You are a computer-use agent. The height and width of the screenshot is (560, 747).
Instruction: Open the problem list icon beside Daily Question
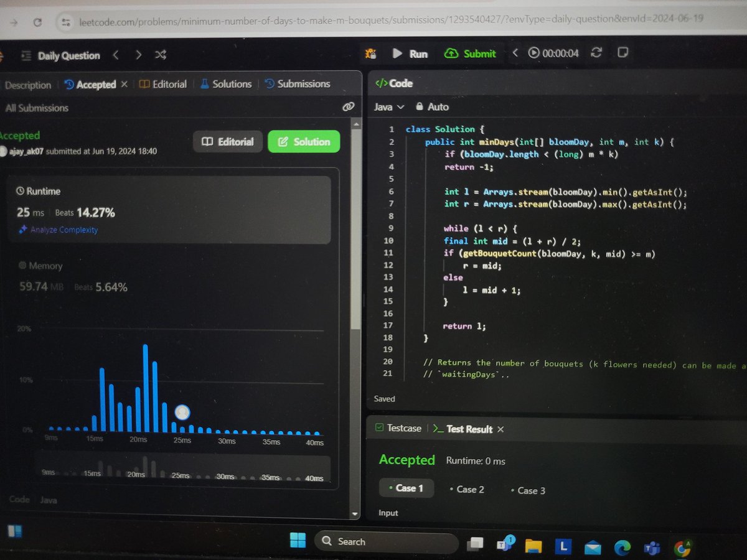point(26,55)
